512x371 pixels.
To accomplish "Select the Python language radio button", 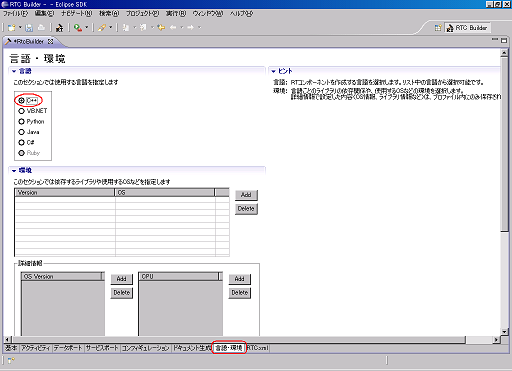I will 21,121.
